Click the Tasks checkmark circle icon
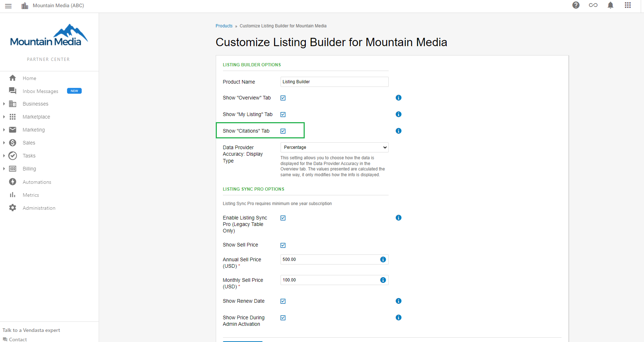This screenshot has width=644, height=342. 13,156
